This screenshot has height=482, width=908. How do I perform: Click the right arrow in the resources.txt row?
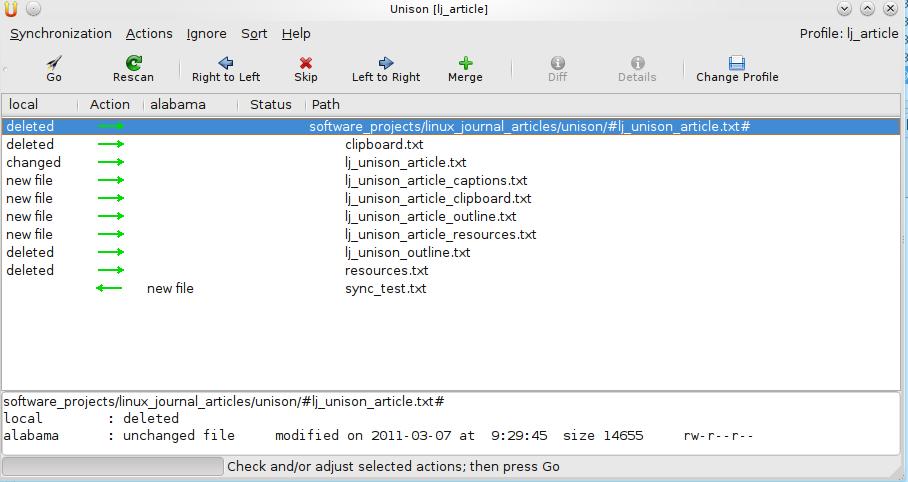point(111,270)
